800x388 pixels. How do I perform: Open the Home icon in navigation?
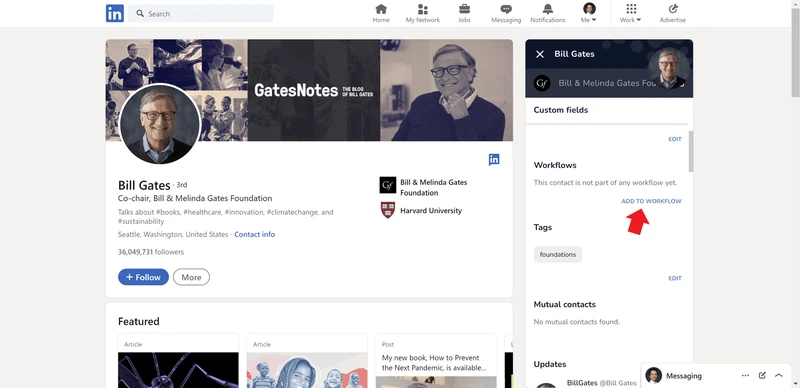pyautogui.click(x=381, y=9)
